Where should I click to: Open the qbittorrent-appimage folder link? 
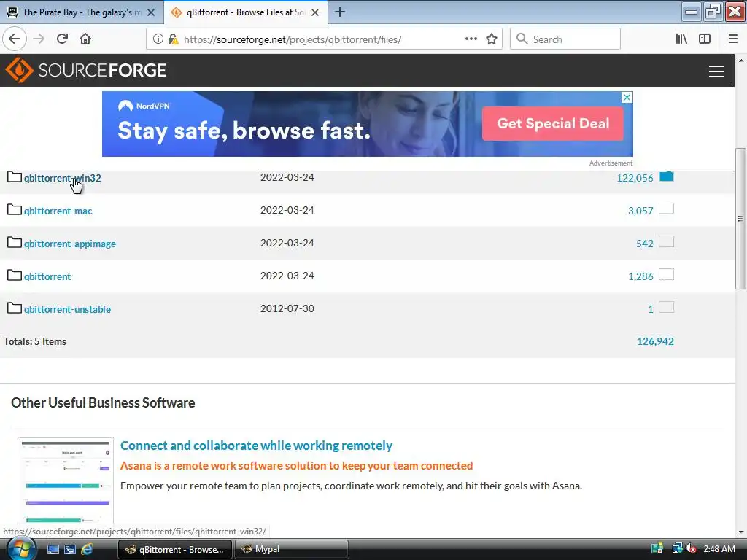(x=70, y=244)
